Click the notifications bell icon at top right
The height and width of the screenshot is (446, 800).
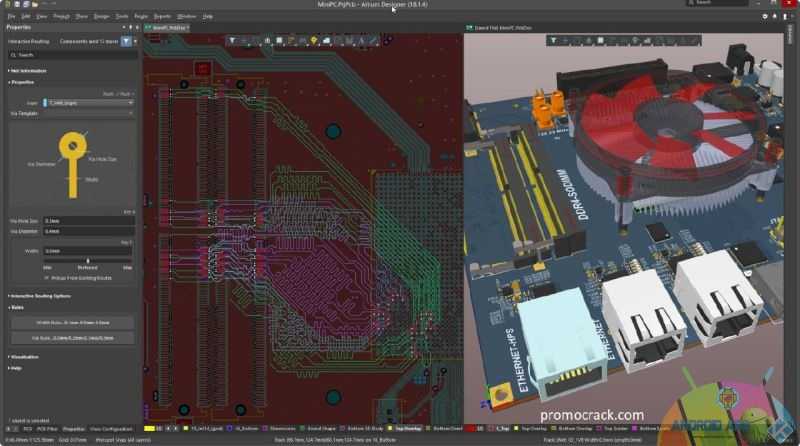point(774,16)
